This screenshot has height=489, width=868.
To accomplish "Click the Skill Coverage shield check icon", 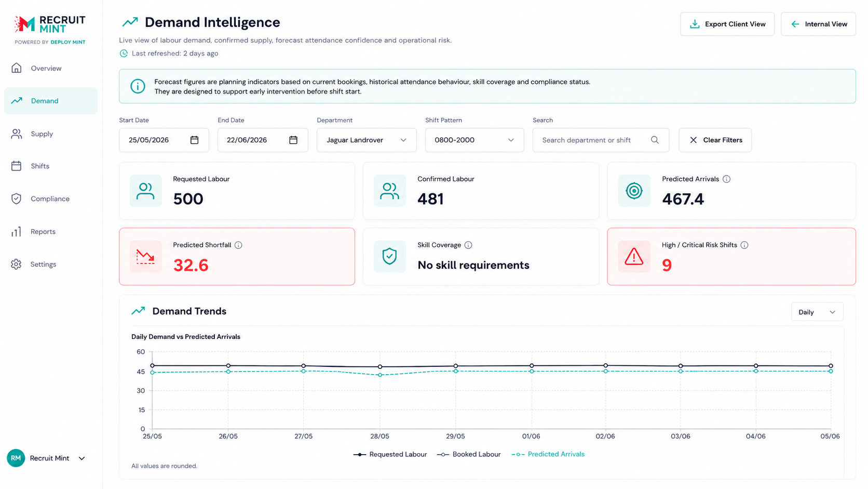I will coord(389,257).
